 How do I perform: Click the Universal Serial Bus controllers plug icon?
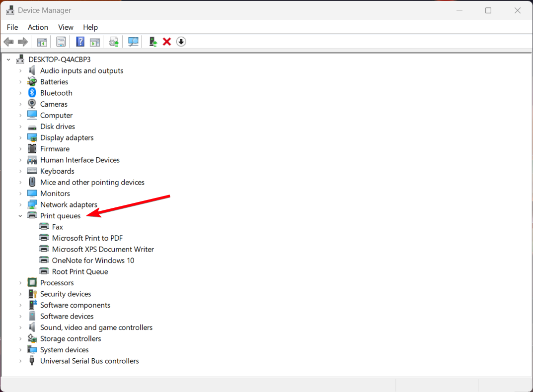32,360
